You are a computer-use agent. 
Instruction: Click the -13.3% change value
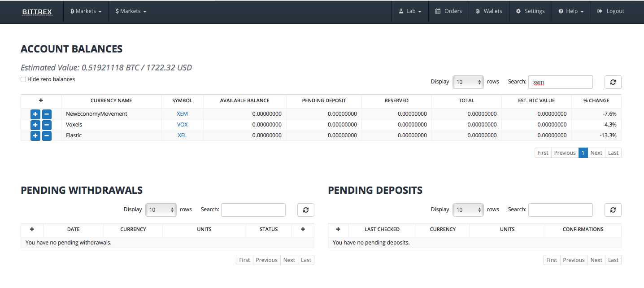[x=608, y=135]
